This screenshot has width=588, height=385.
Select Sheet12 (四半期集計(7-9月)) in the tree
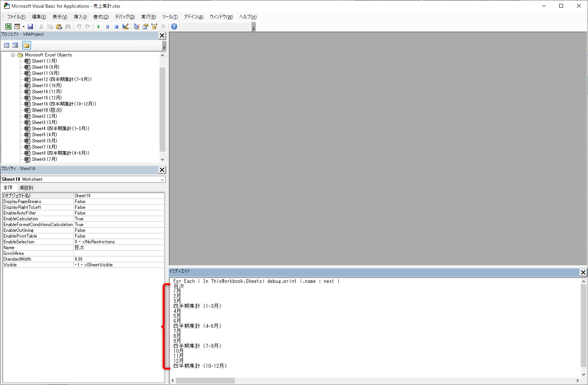61,79
